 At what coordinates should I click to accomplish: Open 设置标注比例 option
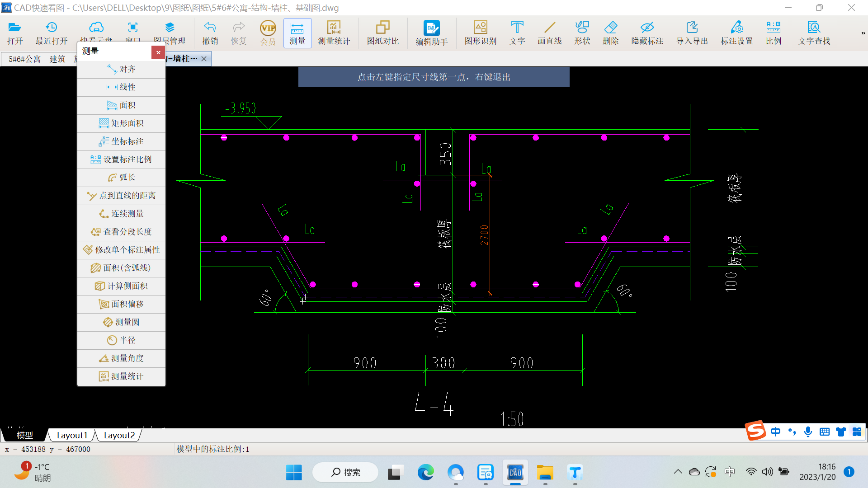[x=122, y=160]
